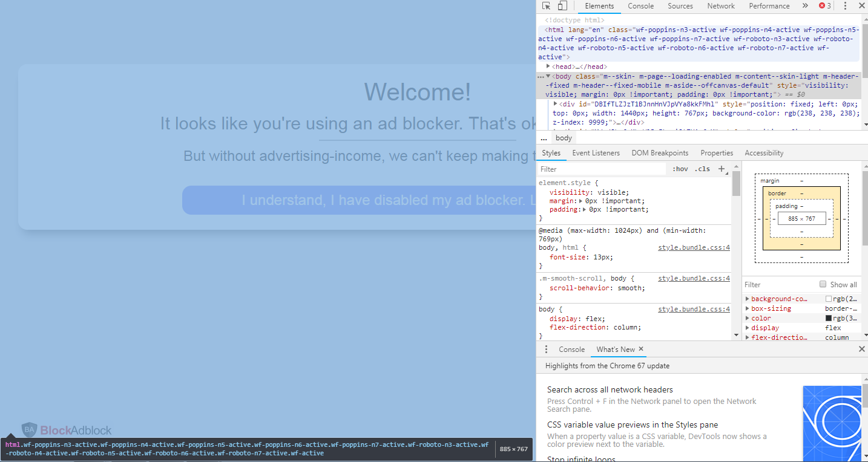Click the BlockAdblock logo on the page

pos(67,430)
